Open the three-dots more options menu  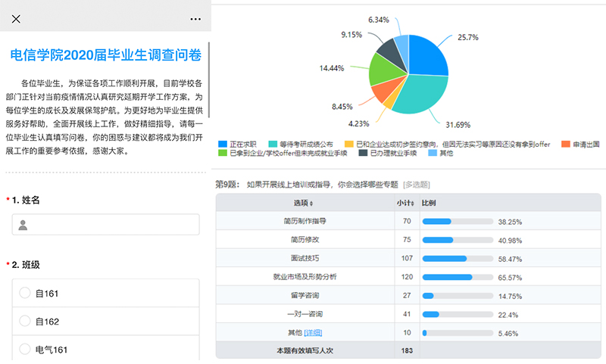tap(195, 18)
